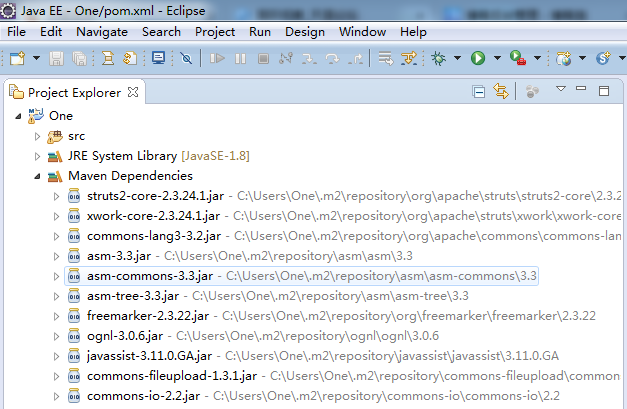Click the Suspend debug icon
This screenshot has width=627, height=409.
pos(240,59)
